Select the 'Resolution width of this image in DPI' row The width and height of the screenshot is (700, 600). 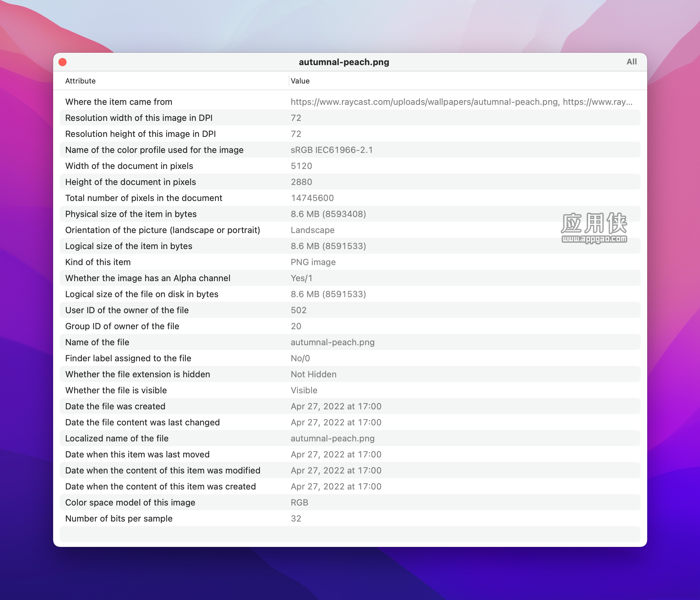(x=350, y=118)
